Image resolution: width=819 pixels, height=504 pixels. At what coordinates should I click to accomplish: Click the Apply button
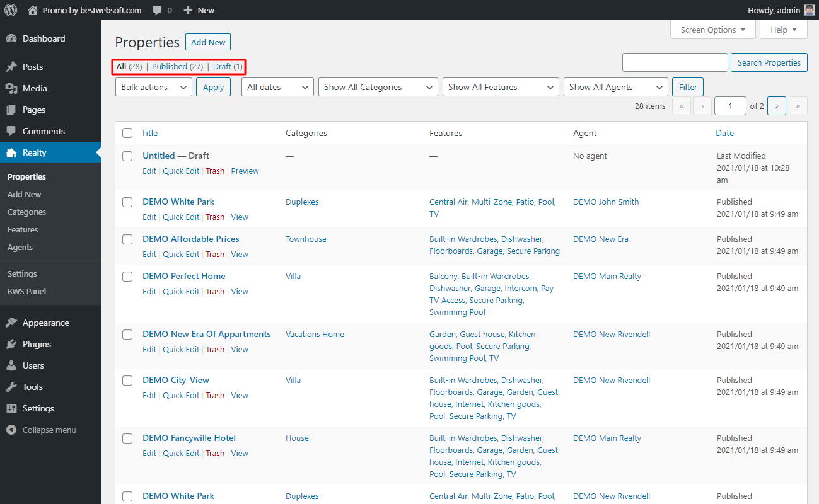coord(213,87)
